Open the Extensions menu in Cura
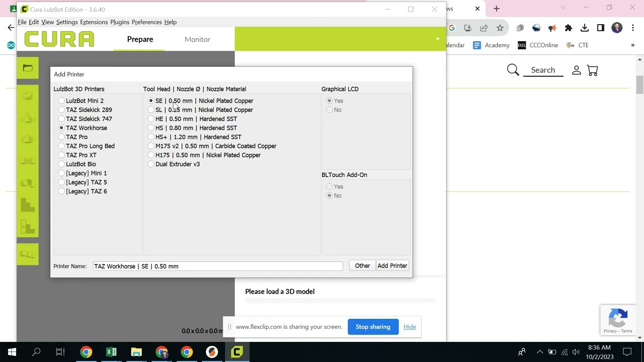644x362 pixels. point(94,22)
